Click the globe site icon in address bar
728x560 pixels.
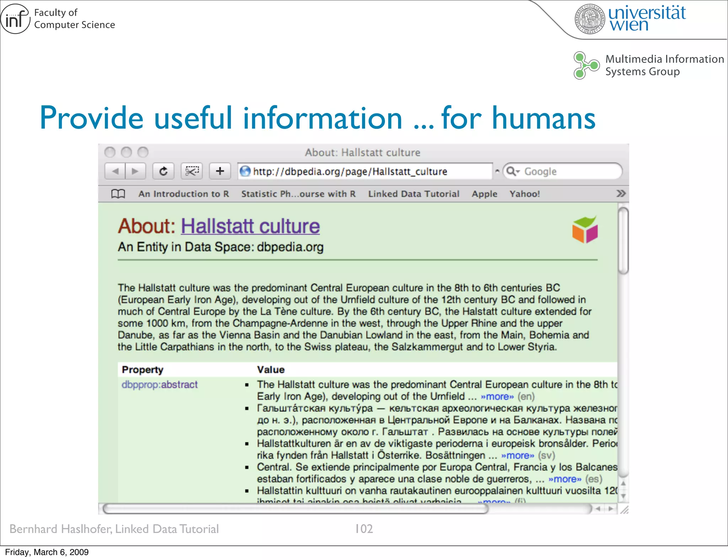(245, 171)
